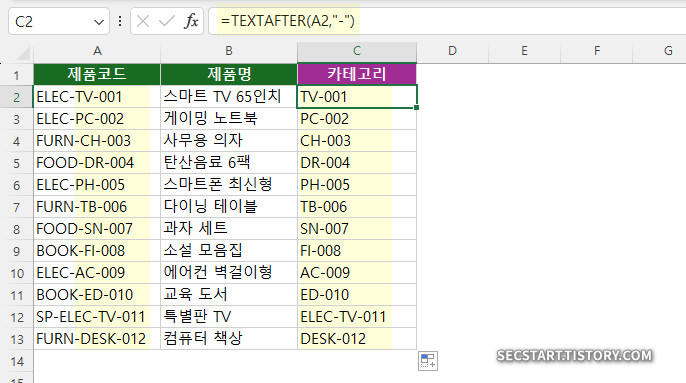Select all cells with corner triangle
The image size is (686, 383).
coord(23,53)
